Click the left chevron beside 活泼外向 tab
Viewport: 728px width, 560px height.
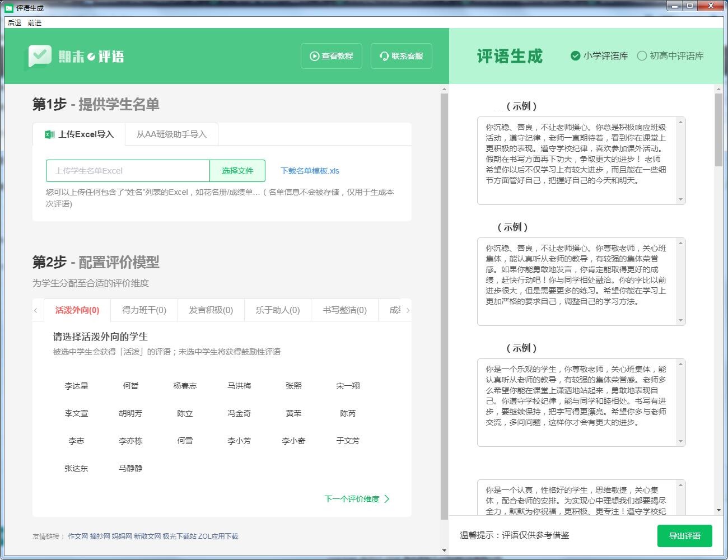point(36,310)
